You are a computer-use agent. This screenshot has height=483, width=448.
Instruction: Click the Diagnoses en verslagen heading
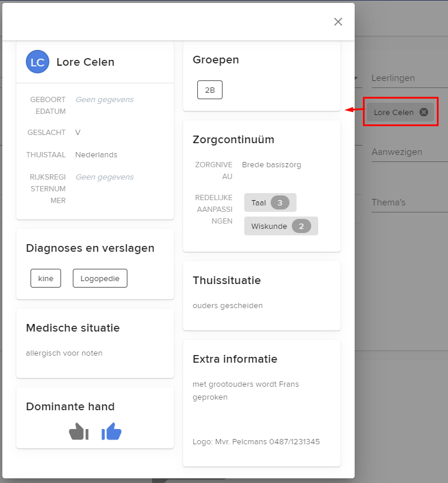point(90,248)
